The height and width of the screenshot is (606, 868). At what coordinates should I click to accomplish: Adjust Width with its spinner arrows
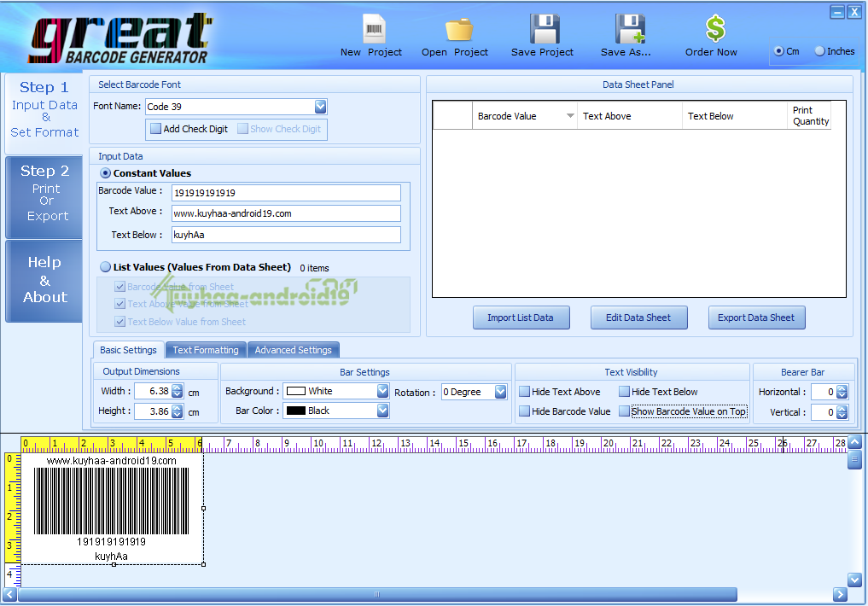pos(178,391)
